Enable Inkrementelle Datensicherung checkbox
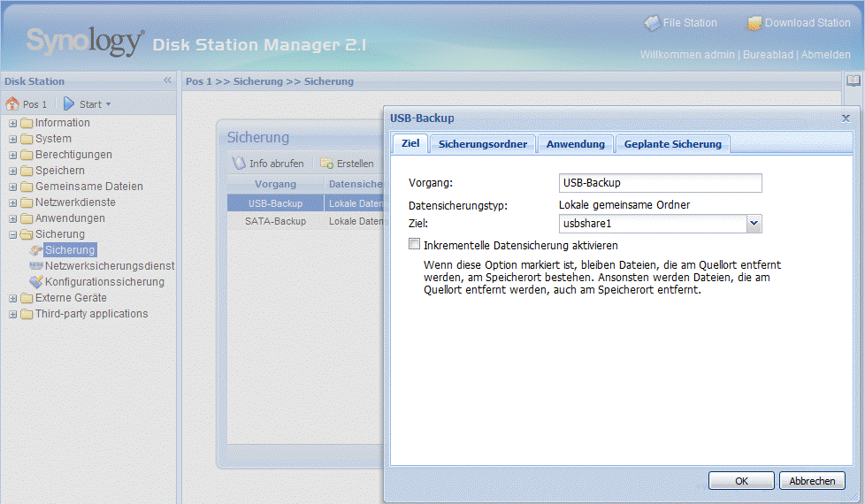This screenshot has width=865, height=504. point(415,245)
